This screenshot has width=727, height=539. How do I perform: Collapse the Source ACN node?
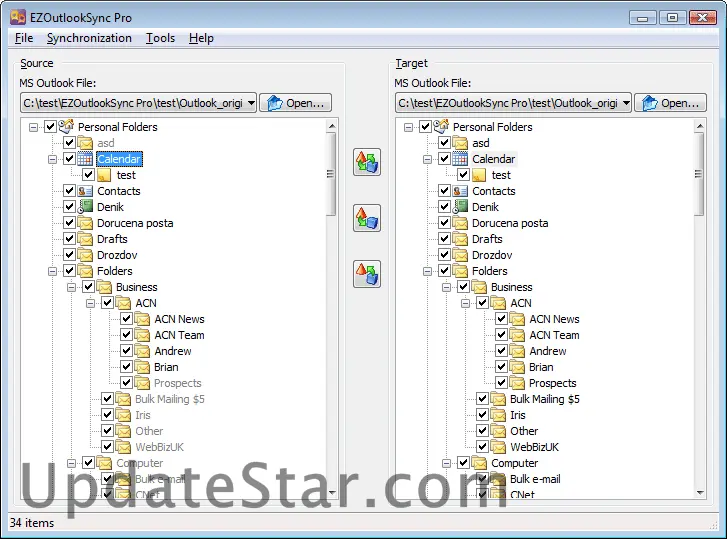click(90, 304)
